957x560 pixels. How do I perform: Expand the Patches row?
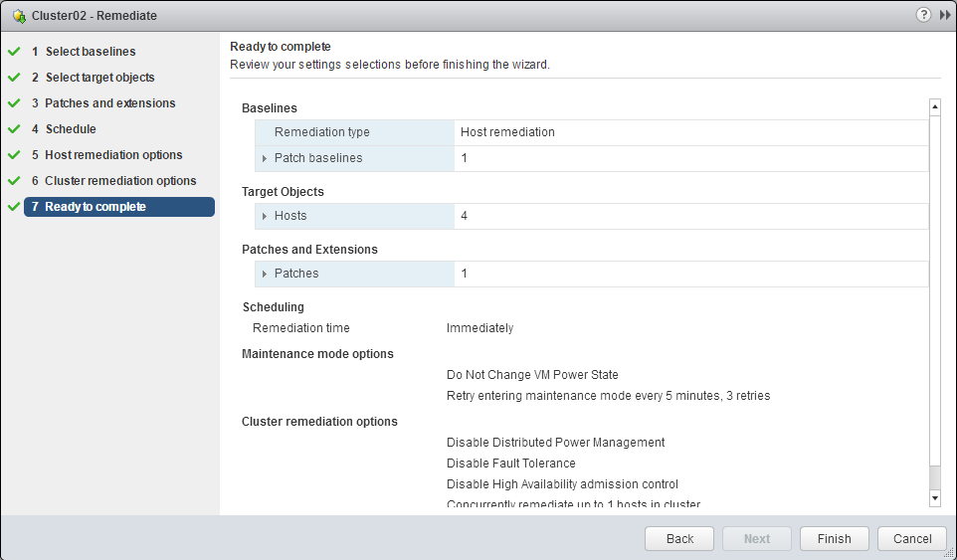click(x=265, y=274)
